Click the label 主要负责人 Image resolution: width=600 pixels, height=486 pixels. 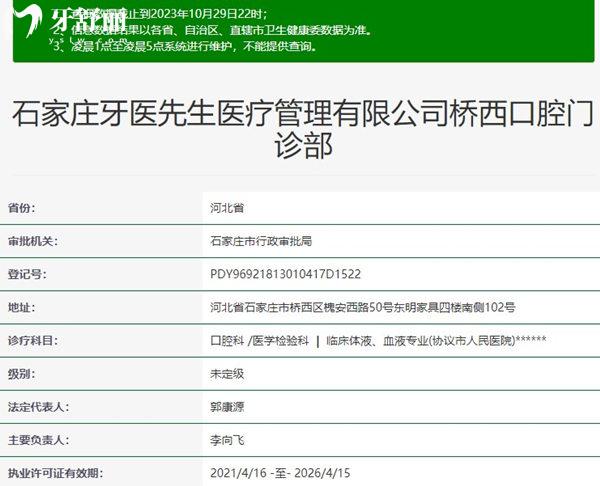click(x=38, y=440)
